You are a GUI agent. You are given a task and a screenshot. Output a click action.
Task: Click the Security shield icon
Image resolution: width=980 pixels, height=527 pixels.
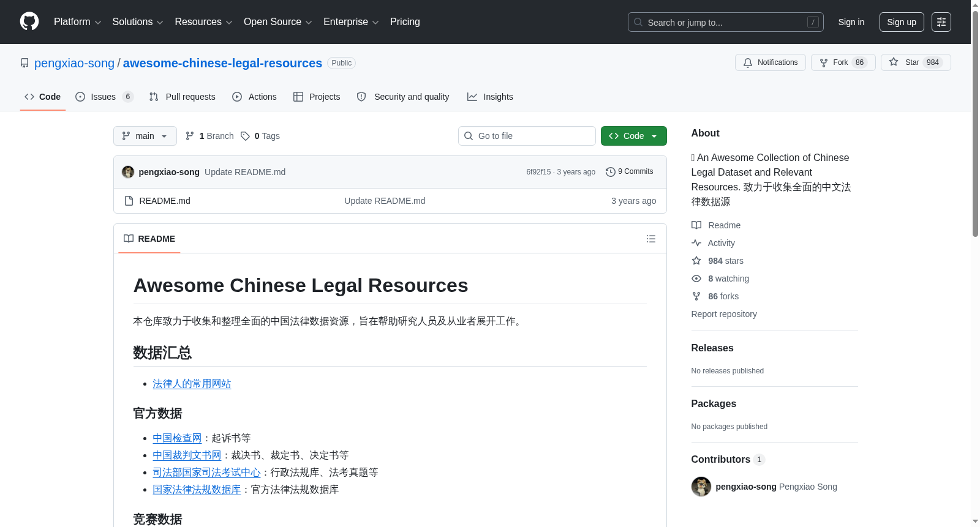point(361,97)
